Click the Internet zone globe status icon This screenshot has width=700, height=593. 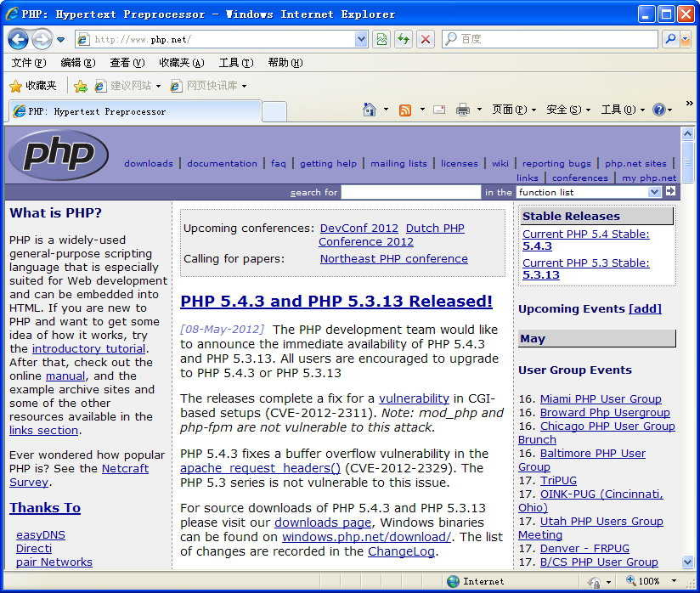tap(453, 581)
